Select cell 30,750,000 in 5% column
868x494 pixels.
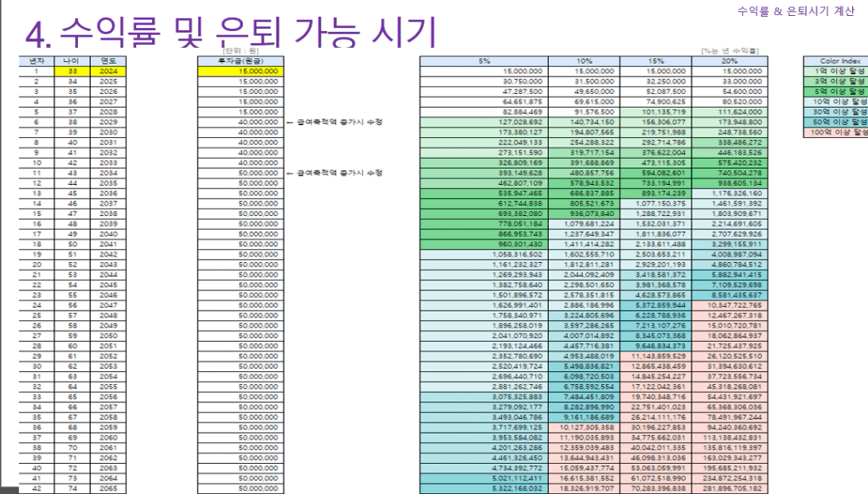[484, 81]
